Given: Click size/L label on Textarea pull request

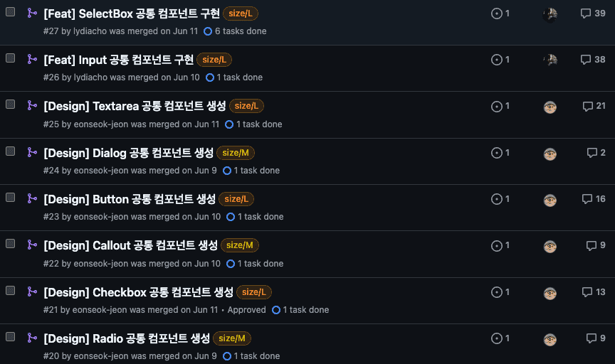Looking at the screenshot, I should (x=247, y=106).
